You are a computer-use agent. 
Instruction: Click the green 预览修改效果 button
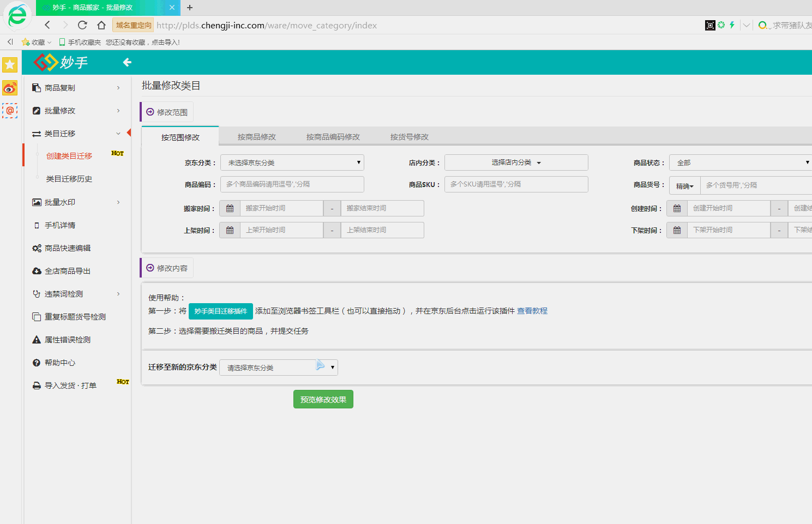[323, 399]
